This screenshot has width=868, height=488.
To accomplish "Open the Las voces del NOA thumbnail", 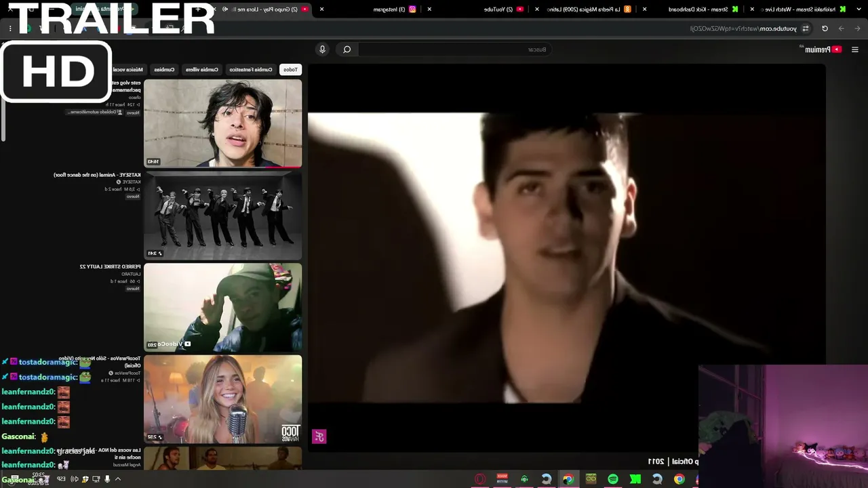I will (x=223, y=458).
